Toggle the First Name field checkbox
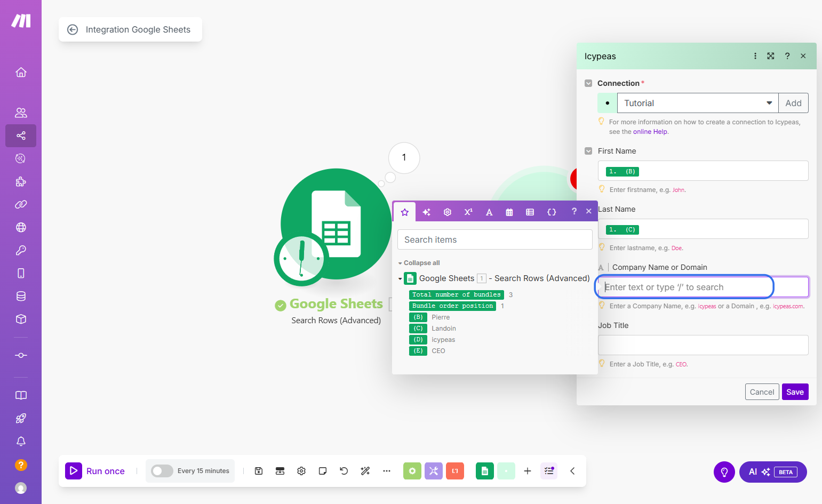 point(588,151)
